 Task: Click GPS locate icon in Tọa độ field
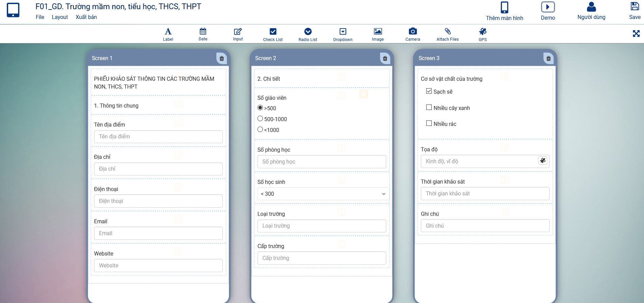tap(543, 161)
